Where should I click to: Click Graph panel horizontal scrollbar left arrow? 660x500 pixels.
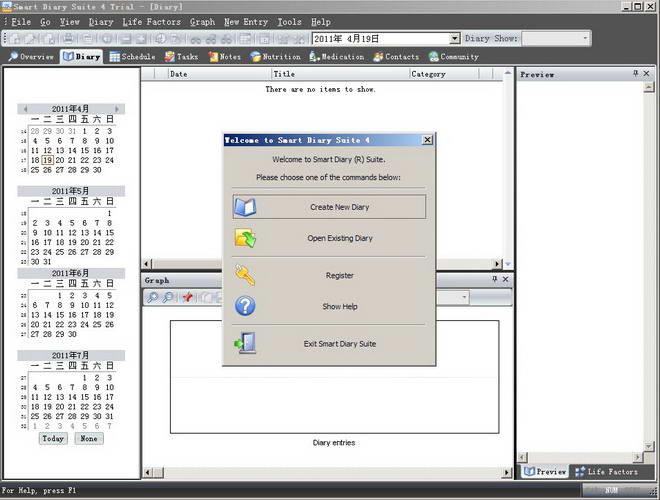pos(147,472)
